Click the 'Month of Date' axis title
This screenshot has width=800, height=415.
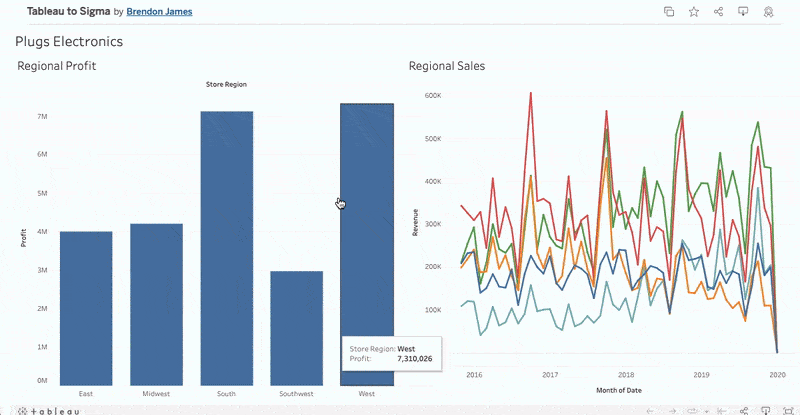pyautogui.click(x=619, y=390)
